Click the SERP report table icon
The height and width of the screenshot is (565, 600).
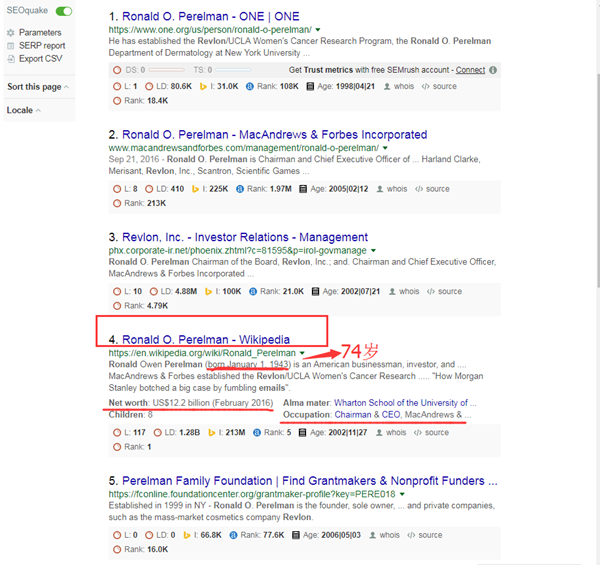pos(11,46)
